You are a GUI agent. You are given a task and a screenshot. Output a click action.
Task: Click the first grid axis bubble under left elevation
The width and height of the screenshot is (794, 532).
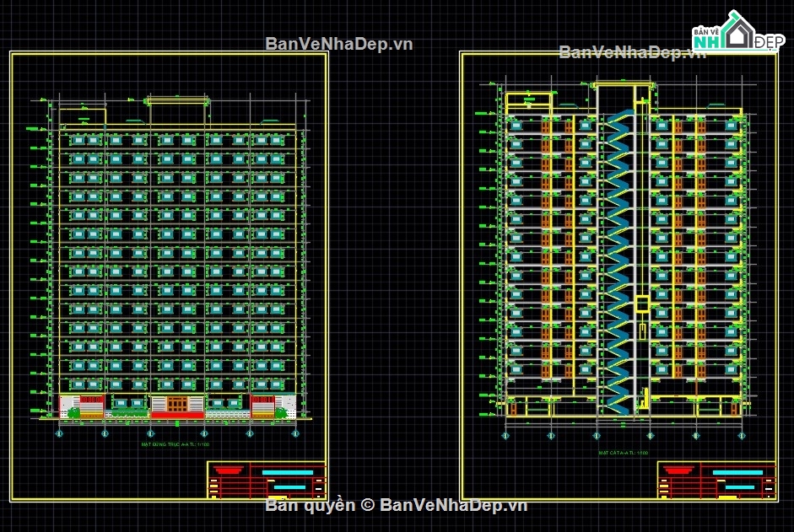point(59,434)
